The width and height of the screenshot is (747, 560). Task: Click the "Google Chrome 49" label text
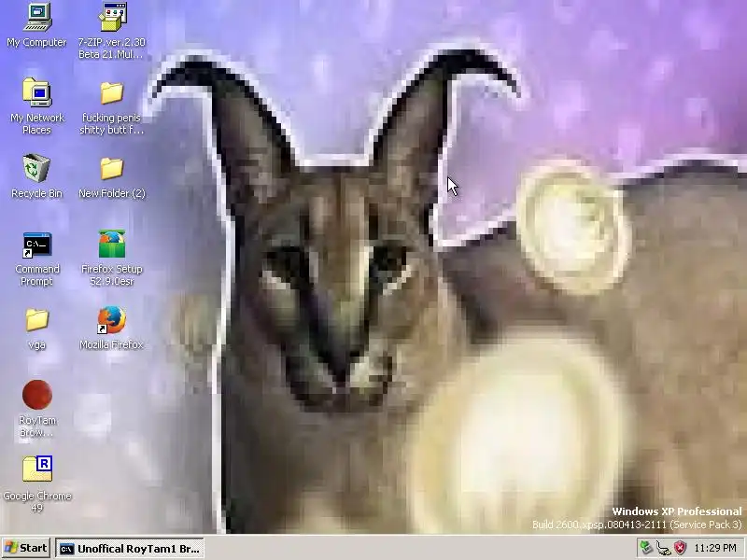coord(37,502)
